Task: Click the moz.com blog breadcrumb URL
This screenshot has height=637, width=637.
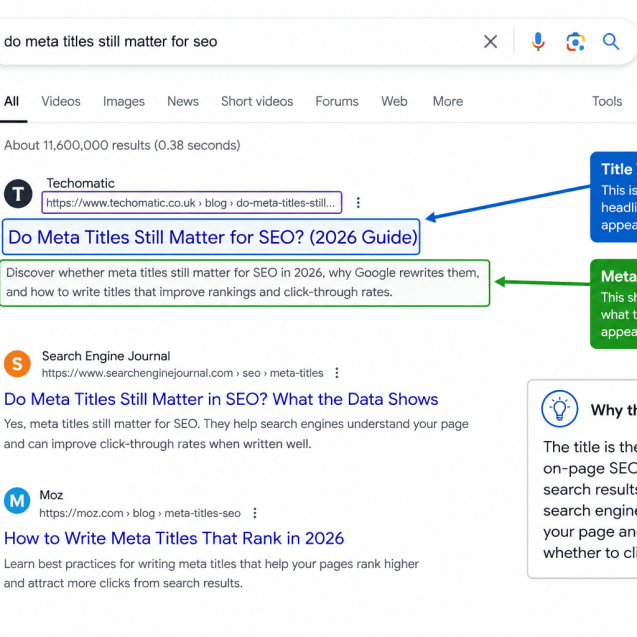Action: (140, 513)
